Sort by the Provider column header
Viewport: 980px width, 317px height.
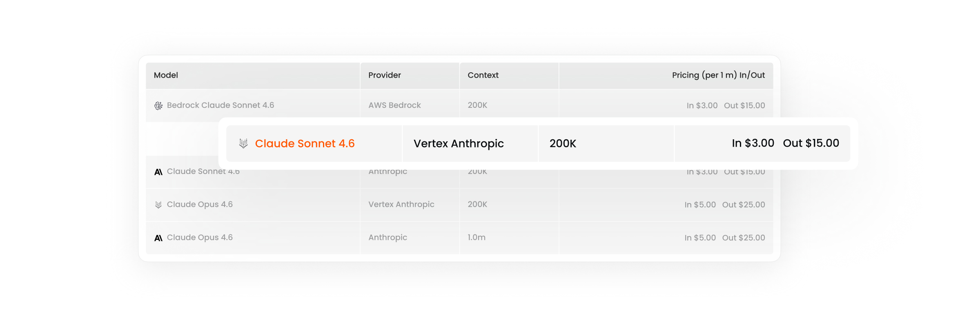tap(385, 75)
